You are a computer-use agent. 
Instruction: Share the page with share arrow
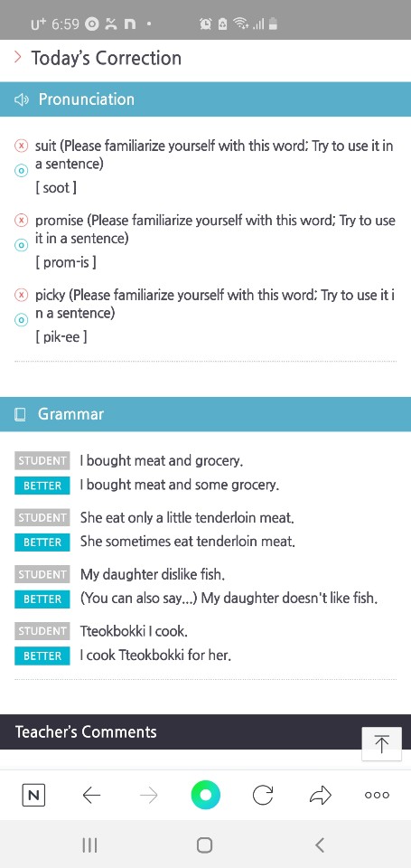click(321, 796)
